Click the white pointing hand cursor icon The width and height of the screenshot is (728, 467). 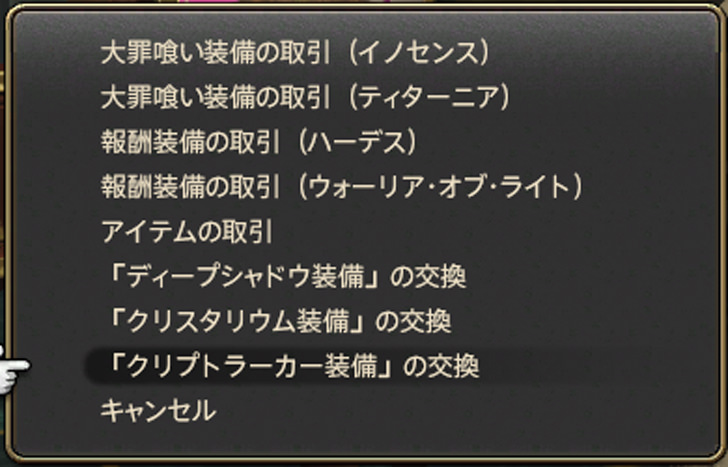coord(13,370)
